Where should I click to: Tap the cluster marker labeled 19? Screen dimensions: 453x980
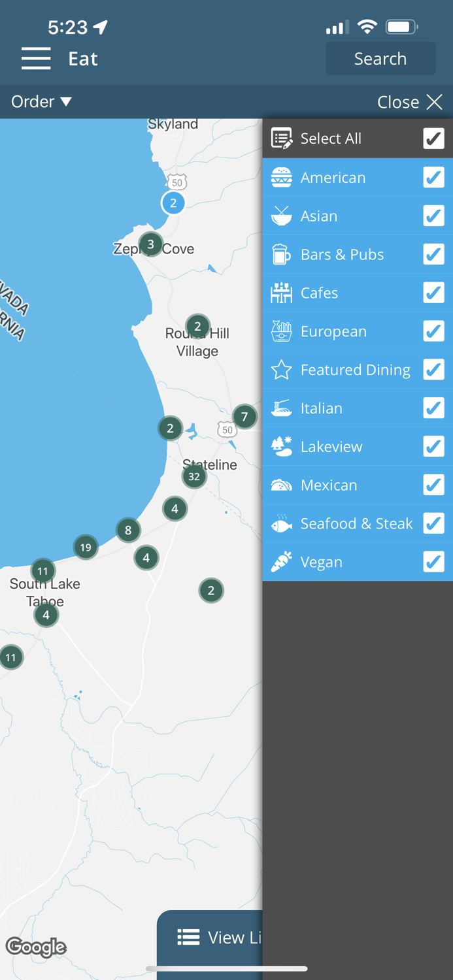(86, 547)
